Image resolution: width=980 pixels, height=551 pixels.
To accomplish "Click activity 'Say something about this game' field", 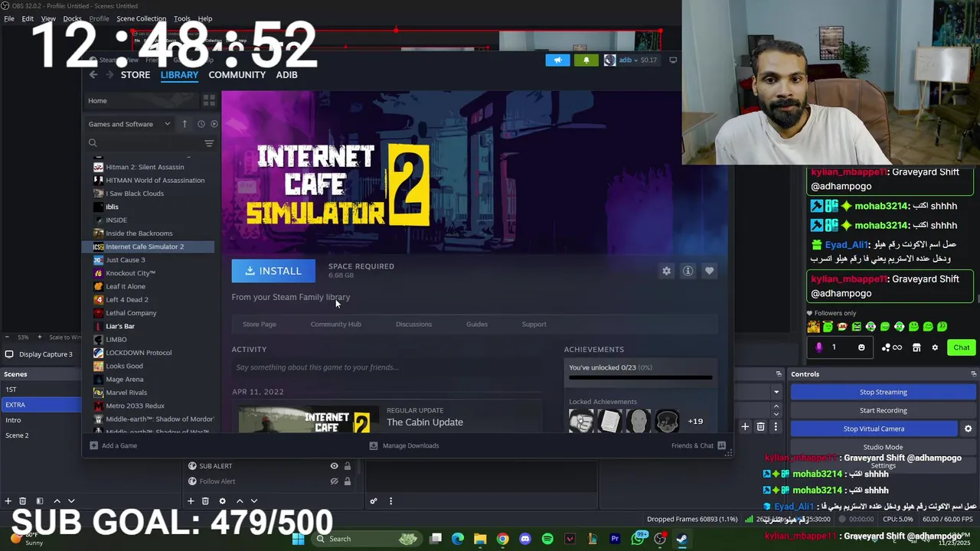I will 387,367.
